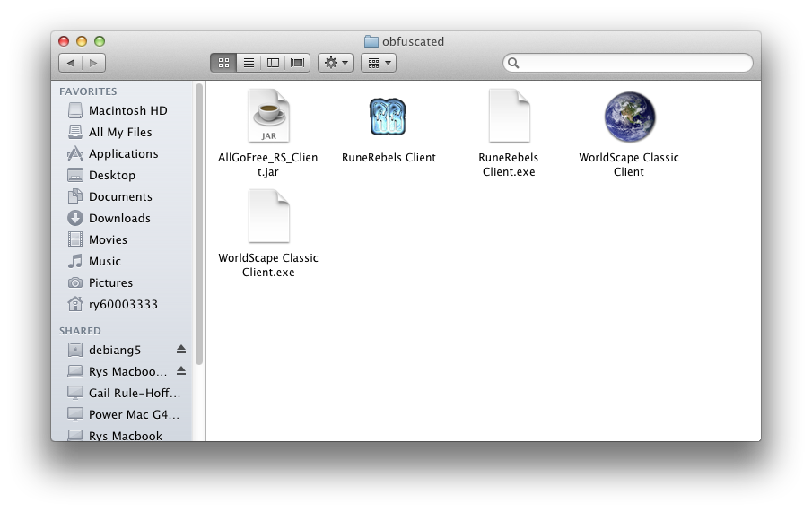Click the obfuscated folder title icon
Image resolution: width=812 pixels, height=512 pixels.
click(x=371, y=41)
